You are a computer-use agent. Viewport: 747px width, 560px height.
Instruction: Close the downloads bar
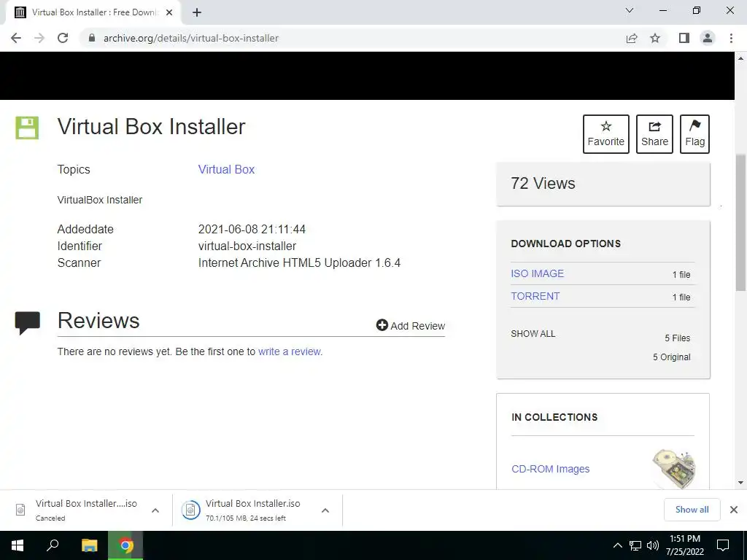[734, 510]
